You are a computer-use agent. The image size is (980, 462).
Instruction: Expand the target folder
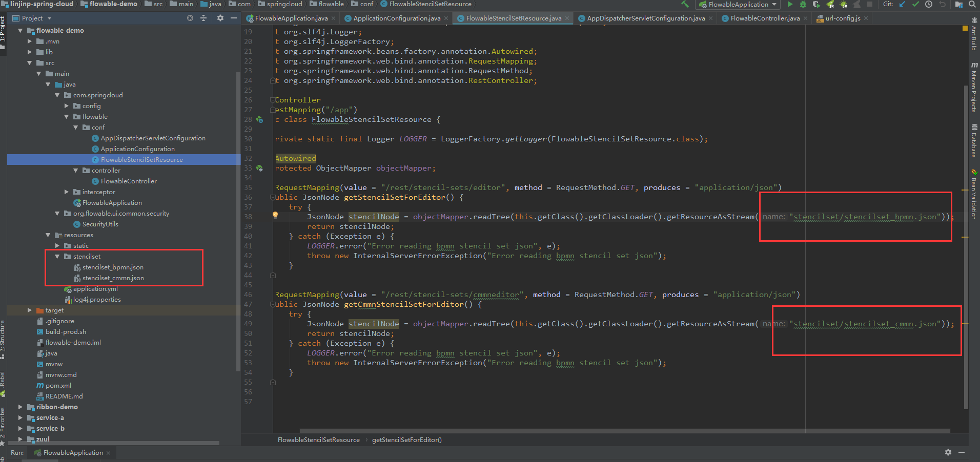pyautogui.click(x=29, y=310)
